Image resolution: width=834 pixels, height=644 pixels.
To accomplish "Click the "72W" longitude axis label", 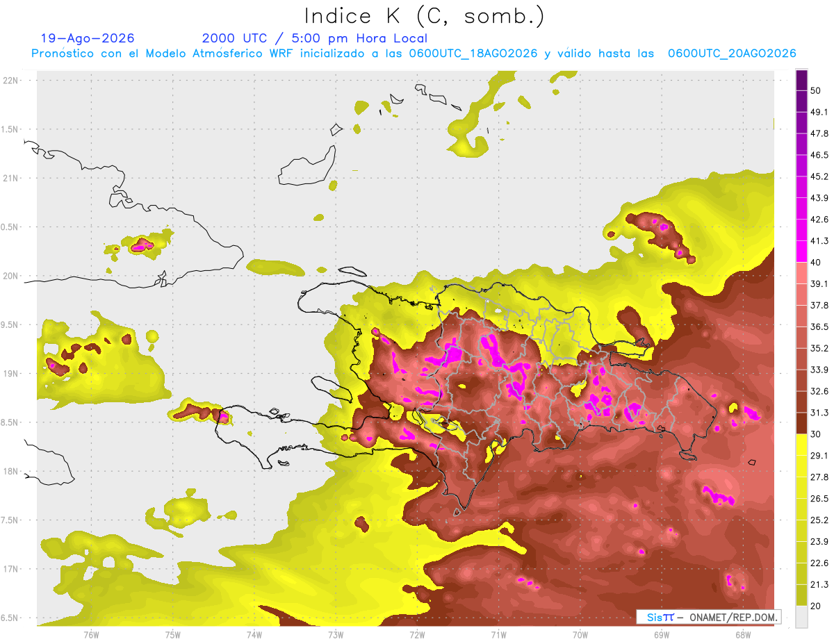I will (417, 634).
